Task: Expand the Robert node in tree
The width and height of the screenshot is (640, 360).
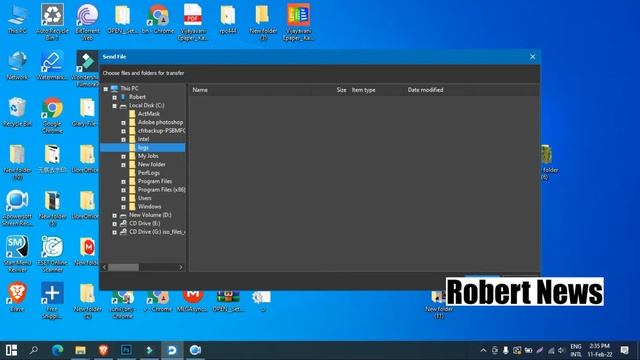Action: point(114,97)
